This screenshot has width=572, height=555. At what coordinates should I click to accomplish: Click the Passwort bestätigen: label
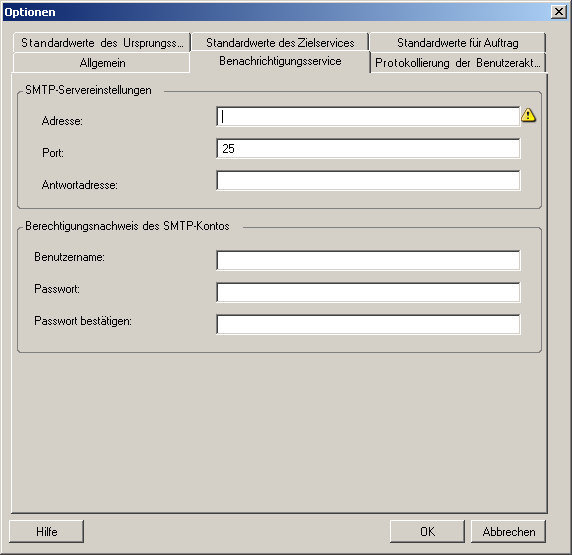point(83,321)
